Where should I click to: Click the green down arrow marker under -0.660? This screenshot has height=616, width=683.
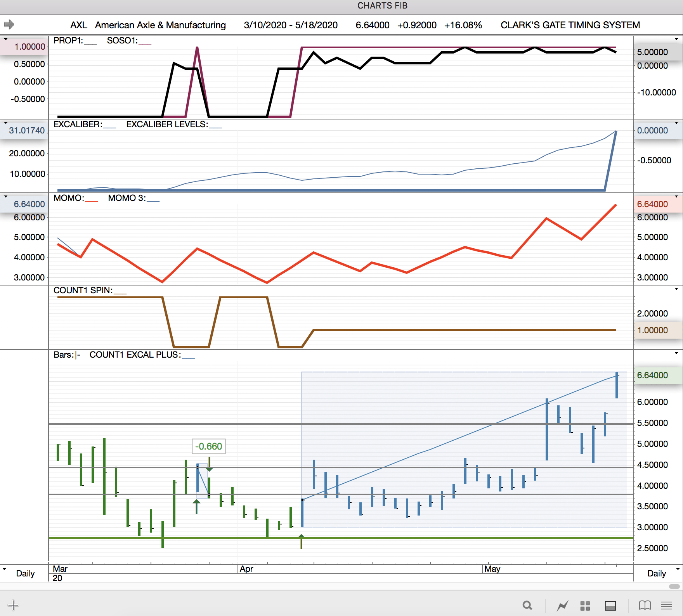[210, 464]
